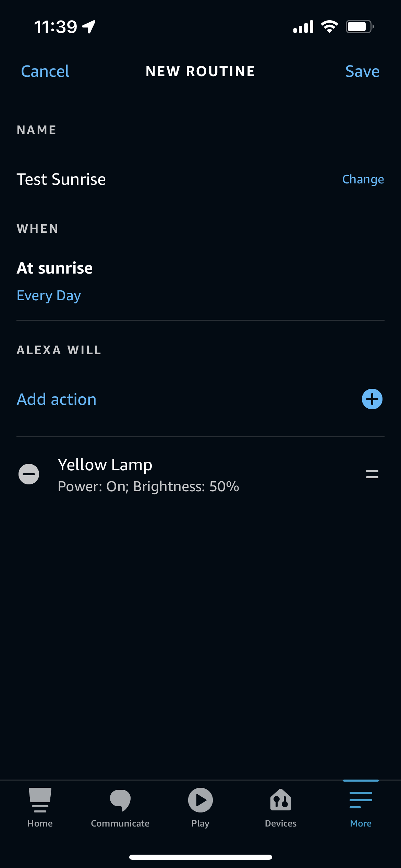Tap the blue plus add-action icon
The width and height of the screenshot is (401, 868).
coord(372,399)
